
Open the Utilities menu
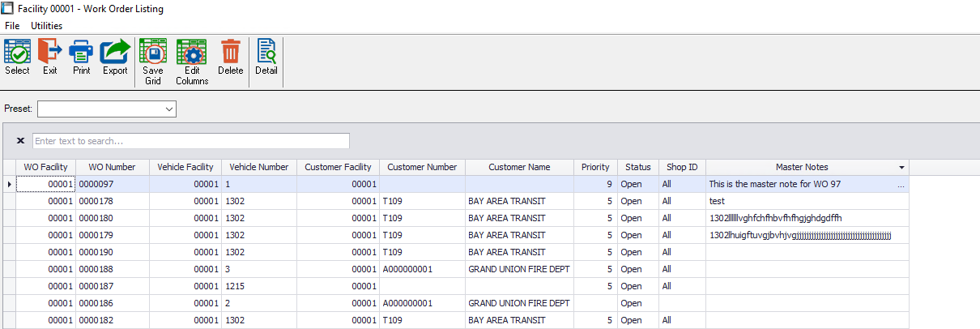47,26
